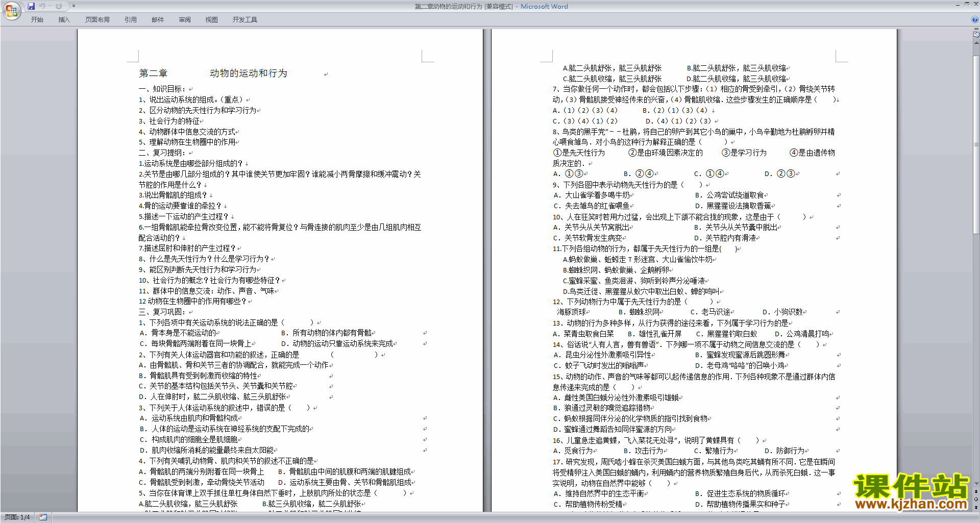This screenshot has height=523, width=980.
Task: Save the document with the floppy disk icon
Action: [x=31, y=6]
